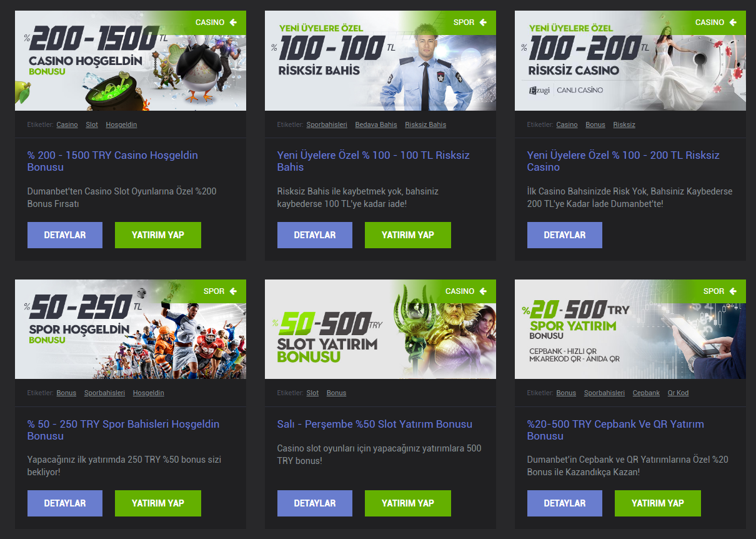Open the Slot Yatırım Bonusu banner image

pyautogui.click(x=380, y=330)
